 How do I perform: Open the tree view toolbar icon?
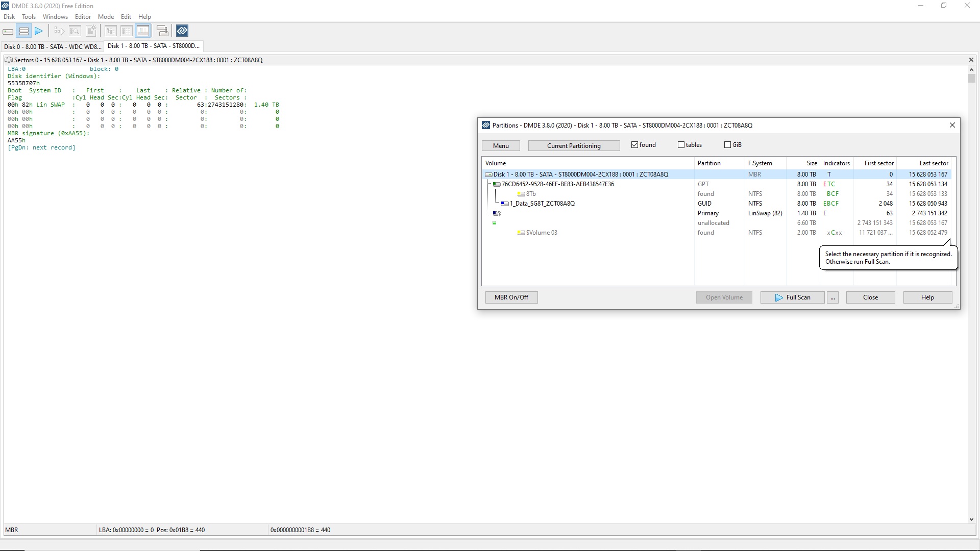coord(111,31)
